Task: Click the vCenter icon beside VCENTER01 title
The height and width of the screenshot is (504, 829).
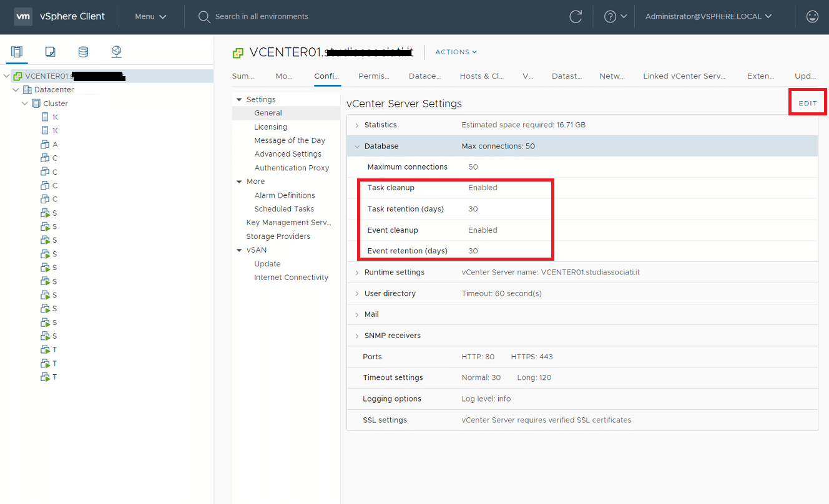Action: click(238, 52)
